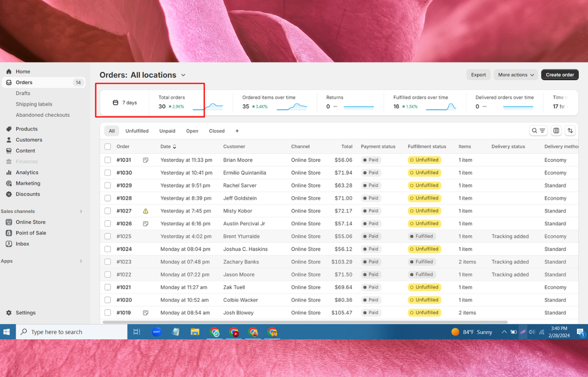Open the search and filter orders button

coord(539,131)
